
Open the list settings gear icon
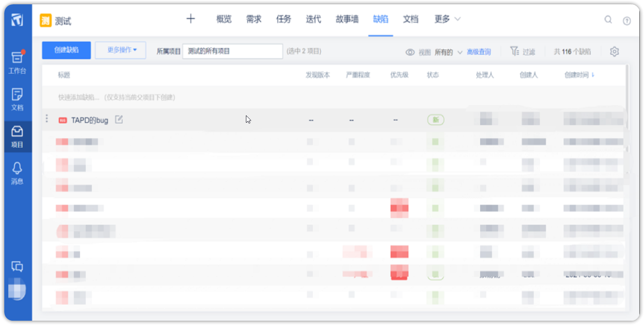614,52
